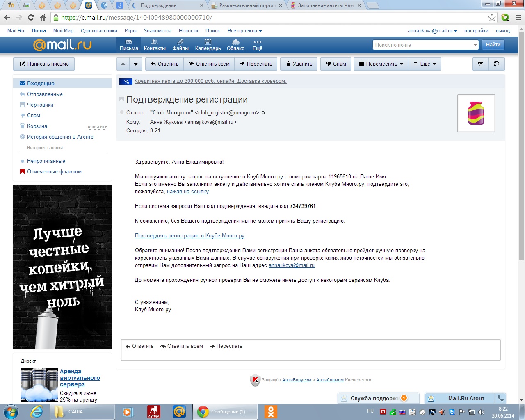
Task: Open the Zynga taskbar icon
Action: tap(154, 412)
